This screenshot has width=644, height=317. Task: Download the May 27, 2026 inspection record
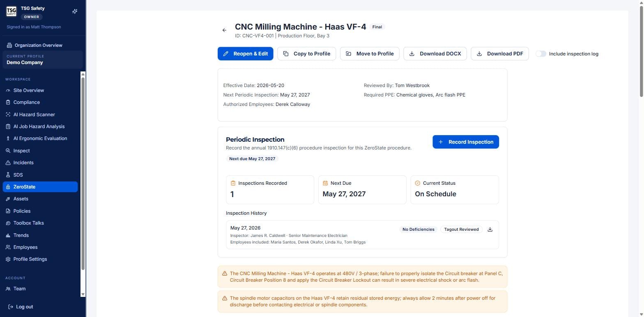pyautogui.click(x=490, y=230)
